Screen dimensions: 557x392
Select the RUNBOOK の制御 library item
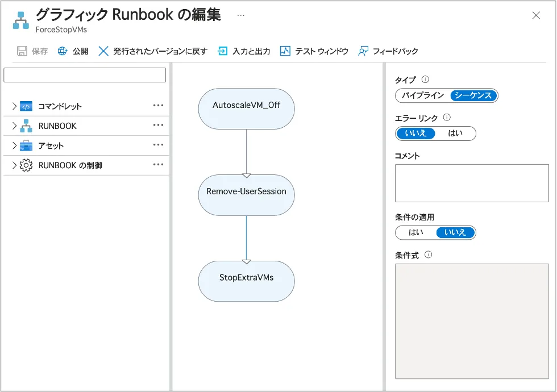coord(86,165)
